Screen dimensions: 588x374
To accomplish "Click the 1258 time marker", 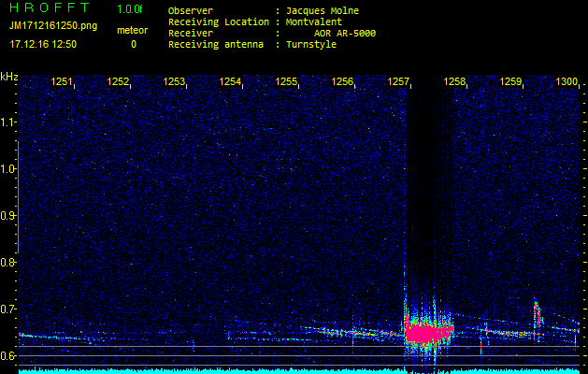I will (454, 81).
